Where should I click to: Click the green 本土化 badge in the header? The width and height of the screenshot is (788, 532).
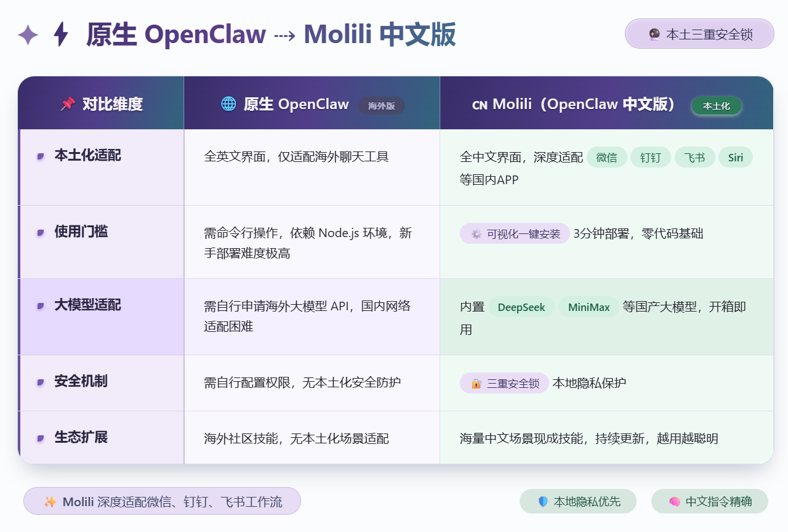point(717,105)
